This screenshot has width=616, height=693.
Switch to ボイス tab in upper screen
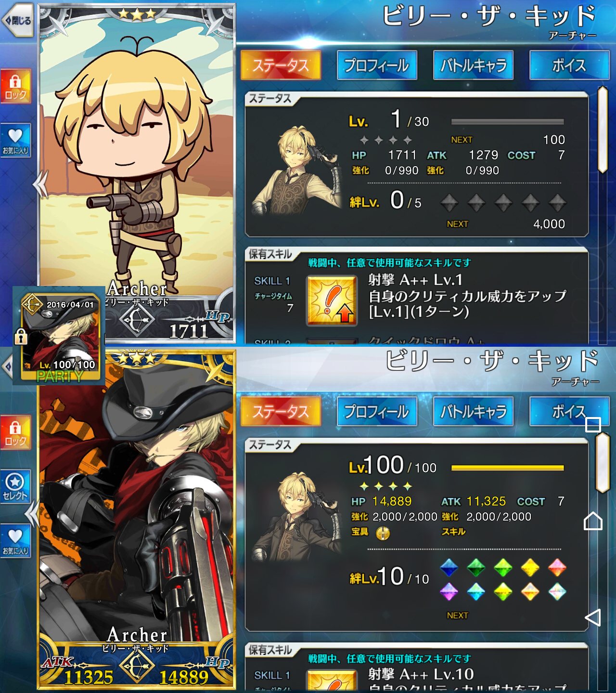[x=569, y=65]
